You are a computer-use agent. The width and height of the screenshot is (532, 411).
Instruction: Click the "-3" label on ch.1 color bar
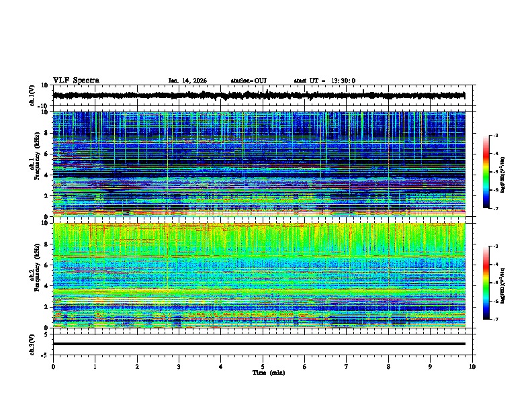[x=496, y=135]
